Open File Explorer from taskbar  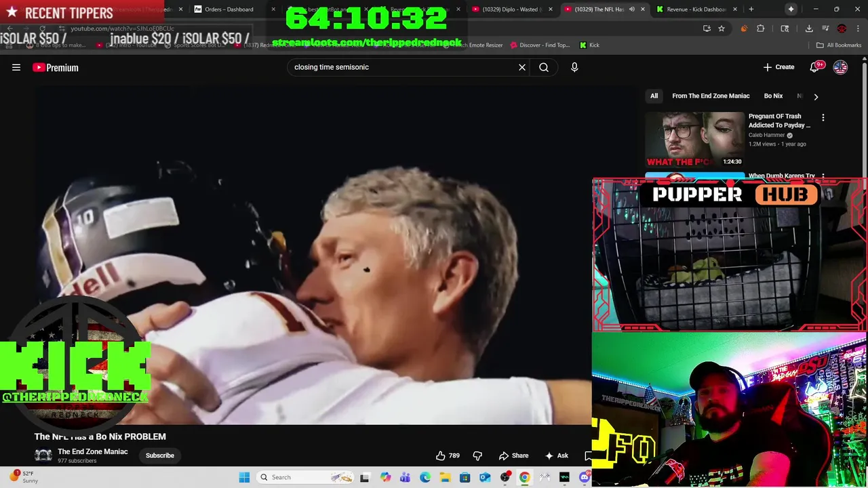coord(445,477)
